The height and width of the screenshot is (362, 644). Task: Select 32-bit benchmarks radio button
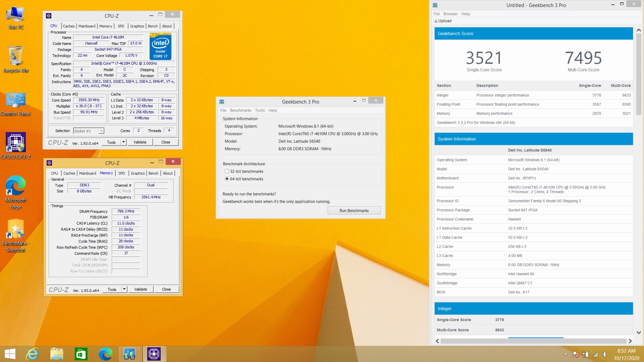coord(227,171)
